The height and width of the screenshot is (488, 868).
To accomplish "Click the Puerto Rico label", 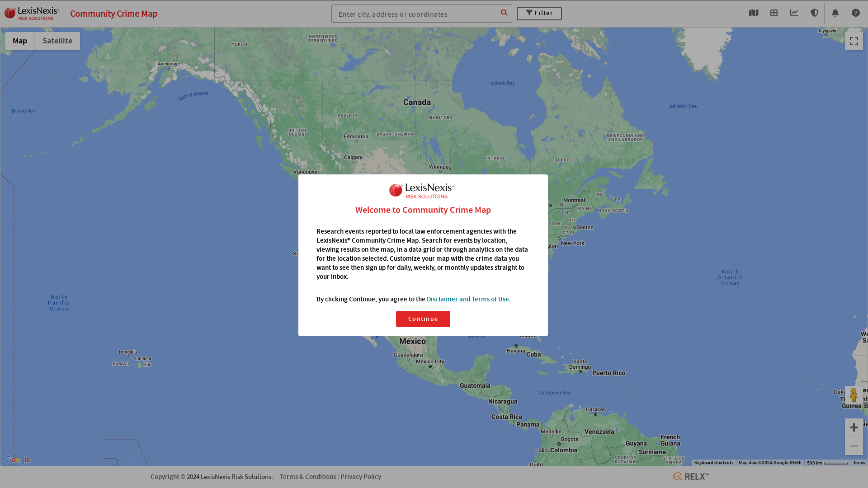I will point(609,373).
